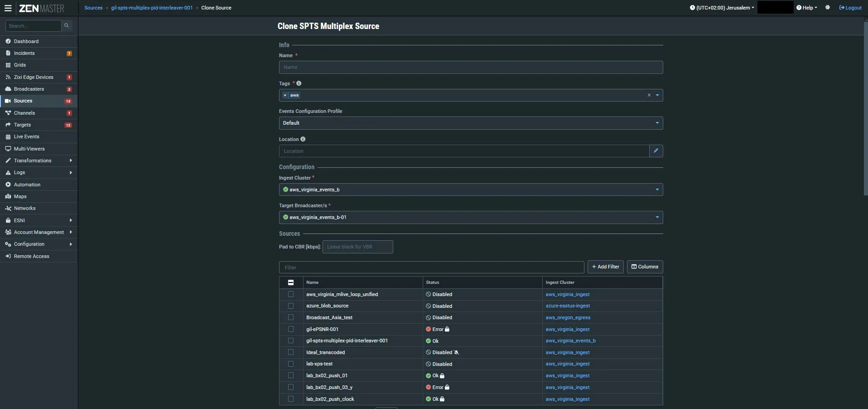Image resolution: width=868 pixels, height=409 pixels.
Task: Click the search magnifier icon in sidebar
Action: 67,26
